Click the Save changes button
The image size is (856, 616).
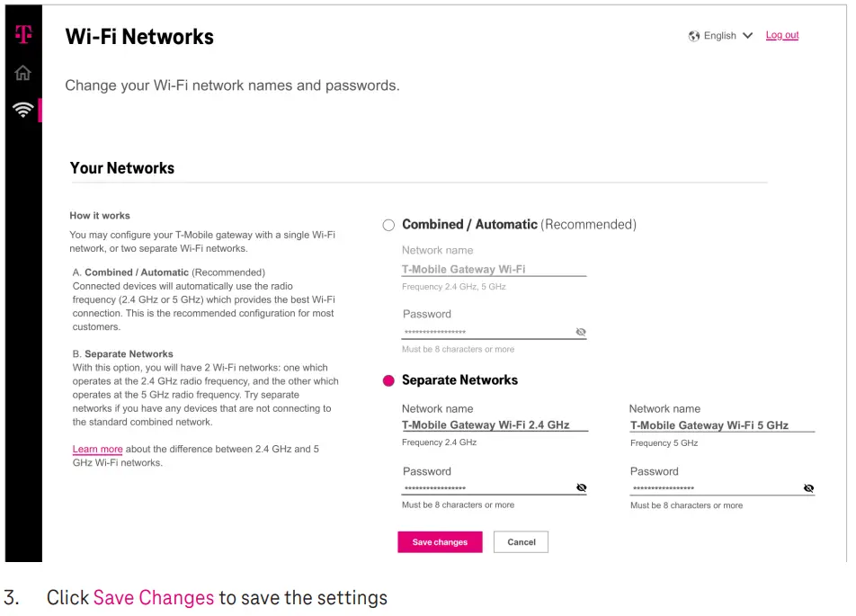[x=440, y=541]
